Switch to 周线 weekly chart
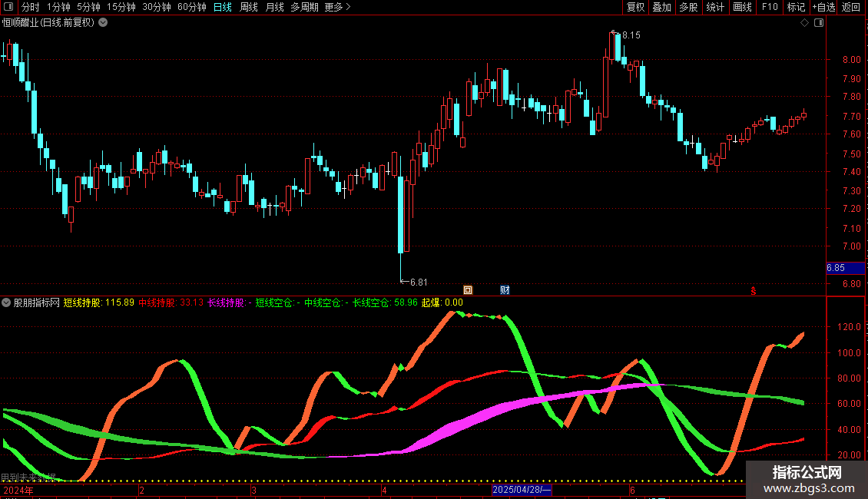The height and width of the screenshot is (499, 868). tap(249, 7)
